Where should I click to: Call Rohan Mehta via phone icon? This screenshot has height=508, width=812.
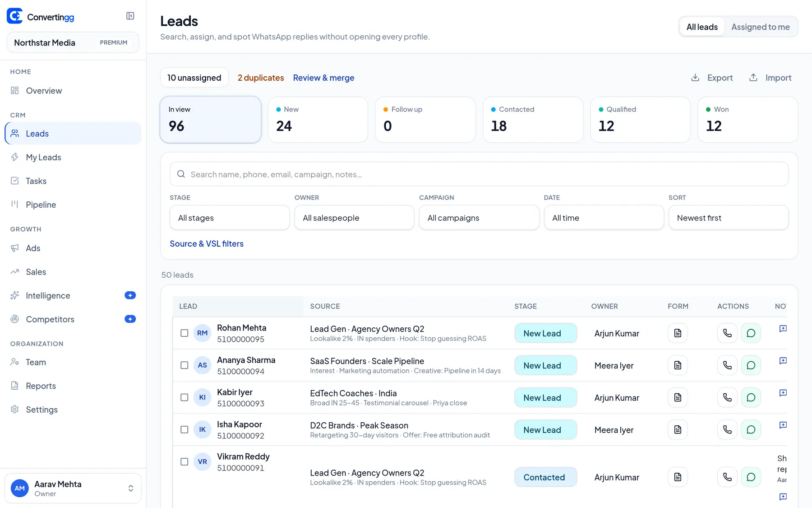pyautogui.click(x=727, y=333)
